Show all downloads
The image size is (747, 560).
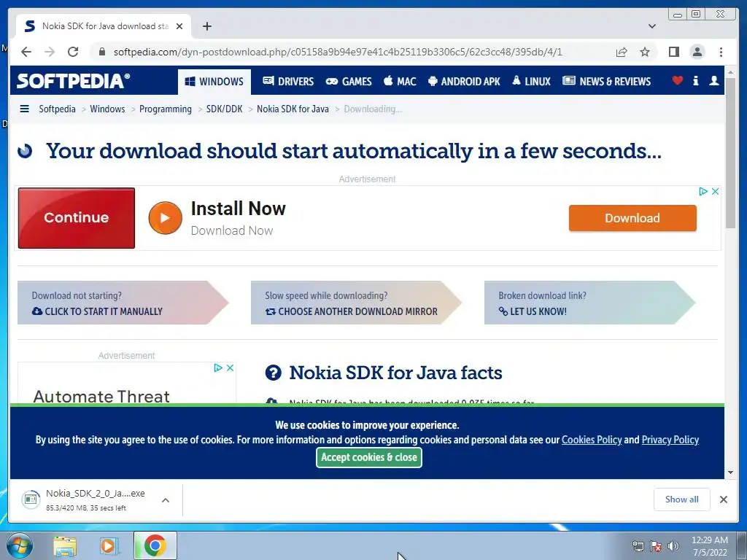click(682, 499)
